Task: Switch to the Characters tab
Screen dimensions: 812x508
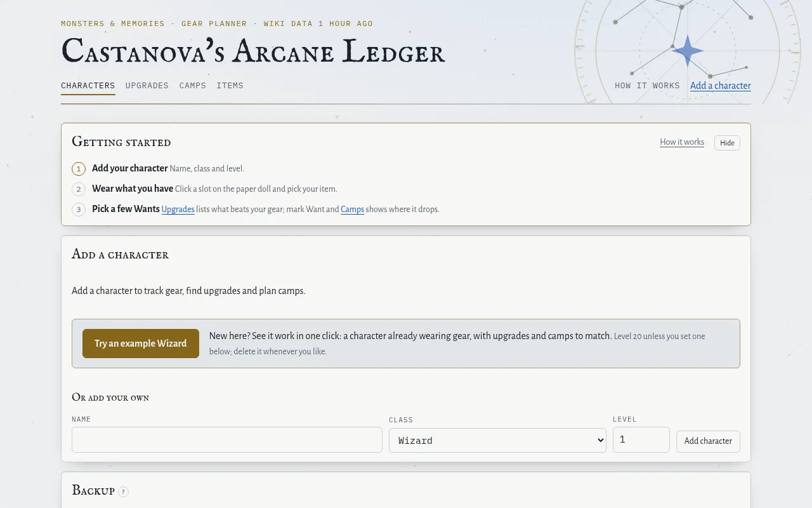Action: point(88,86)
